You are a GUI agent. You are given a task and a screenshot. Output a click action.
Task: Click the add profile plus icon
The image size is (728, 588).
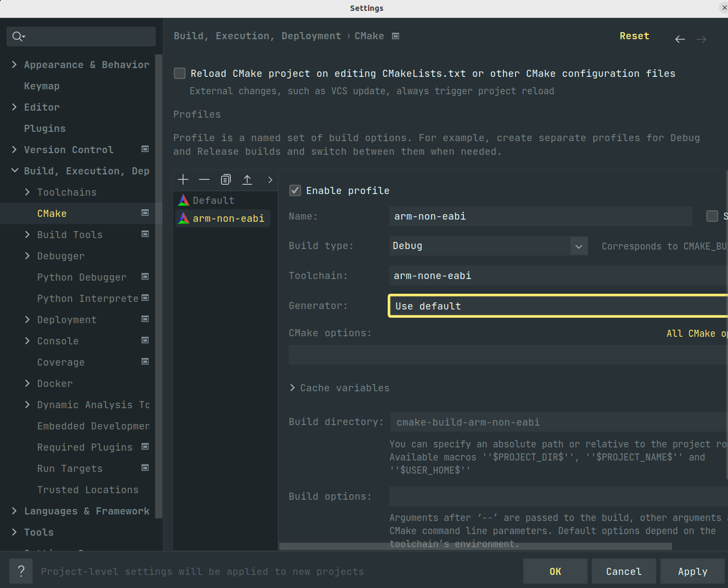point(183,180)
